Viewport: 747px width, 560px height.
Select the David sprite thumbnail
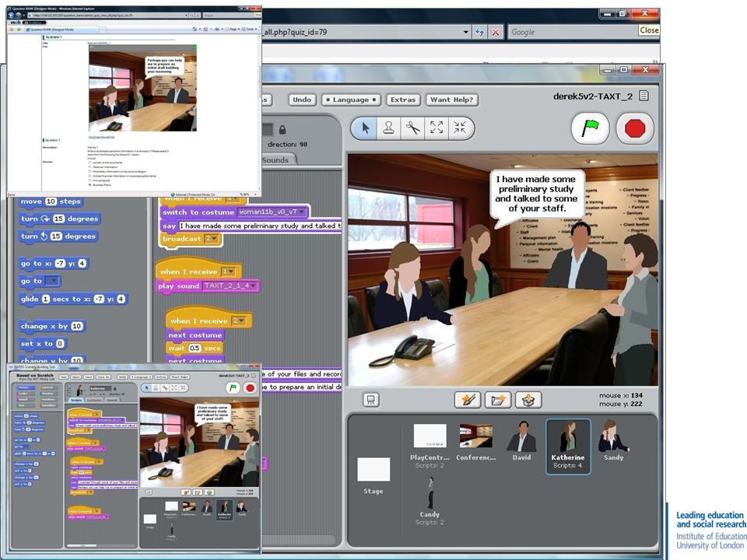(521, 440)
